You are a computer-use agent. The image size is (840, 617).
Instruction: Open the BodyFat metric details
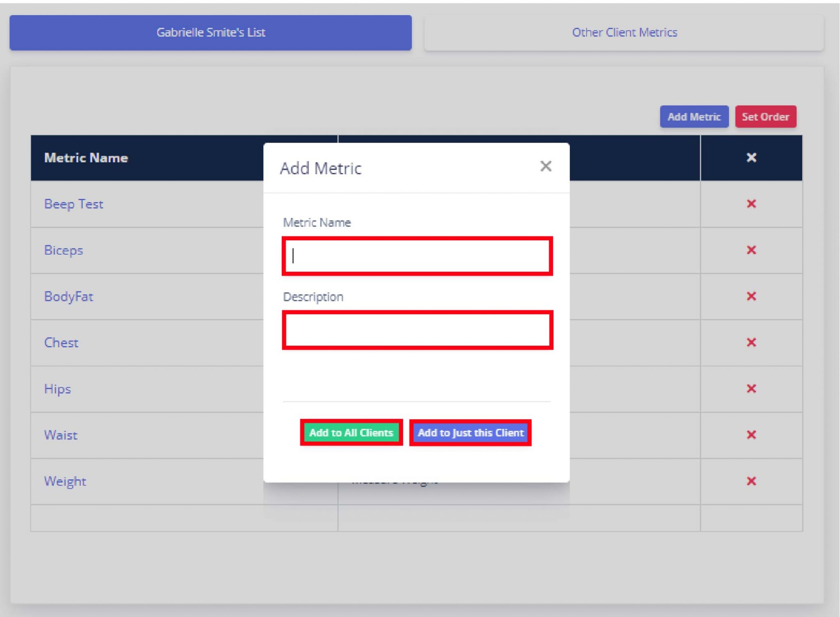click(68, 296)
